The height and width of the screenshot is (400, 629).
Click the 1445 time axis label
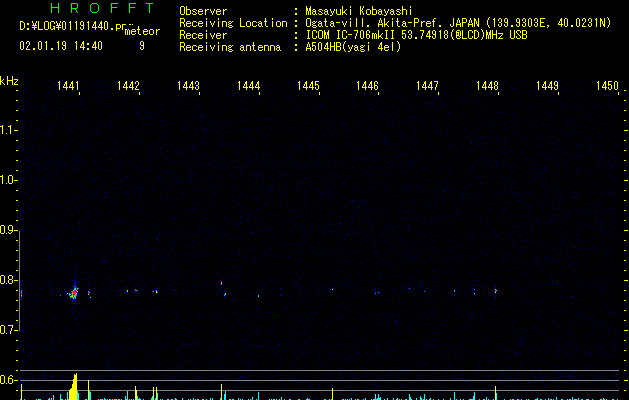click(308, 85)
